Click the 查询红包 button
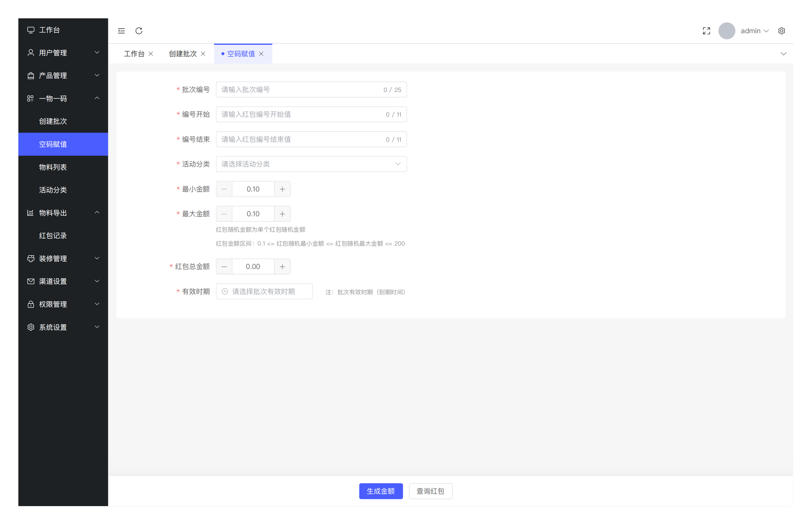 [x=430, y=491]
